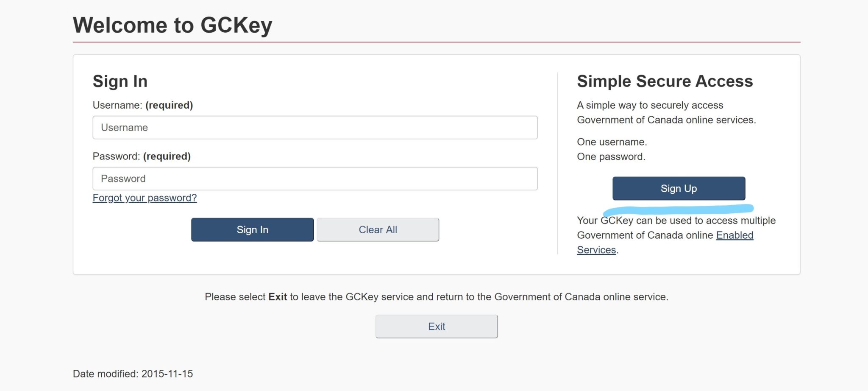Click the 'Welcome to GCKey' heading

[172, 25]
